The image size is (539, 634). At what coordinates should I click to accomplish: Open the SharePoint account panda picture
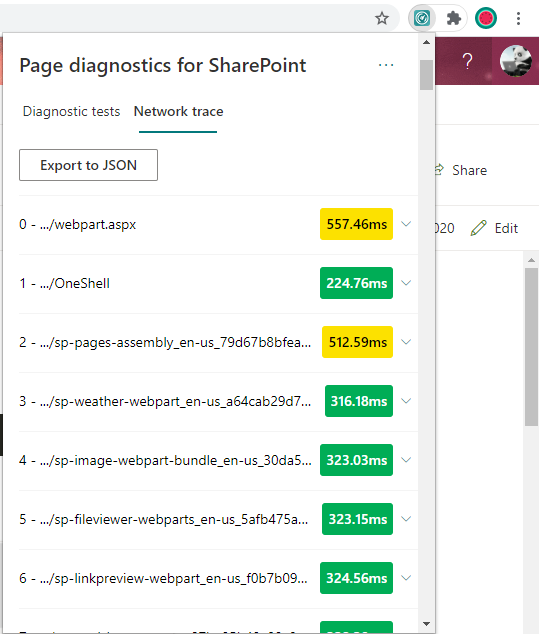click(x=516, y=61)
